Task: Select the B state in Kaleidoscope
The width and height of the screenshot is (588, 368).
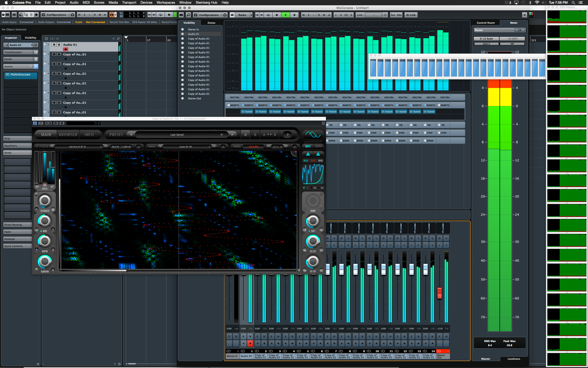Action: (255, 134)
